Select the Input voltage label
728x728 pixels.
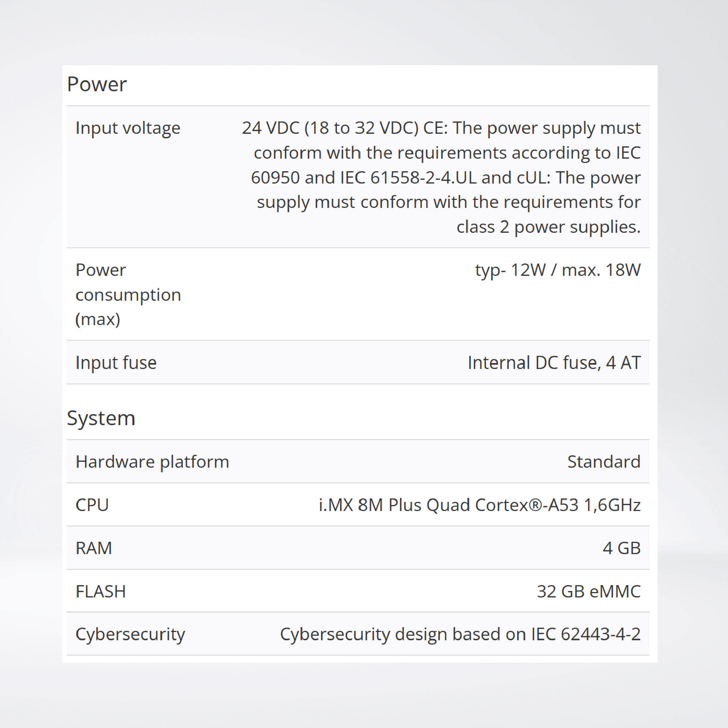(128, 128)
